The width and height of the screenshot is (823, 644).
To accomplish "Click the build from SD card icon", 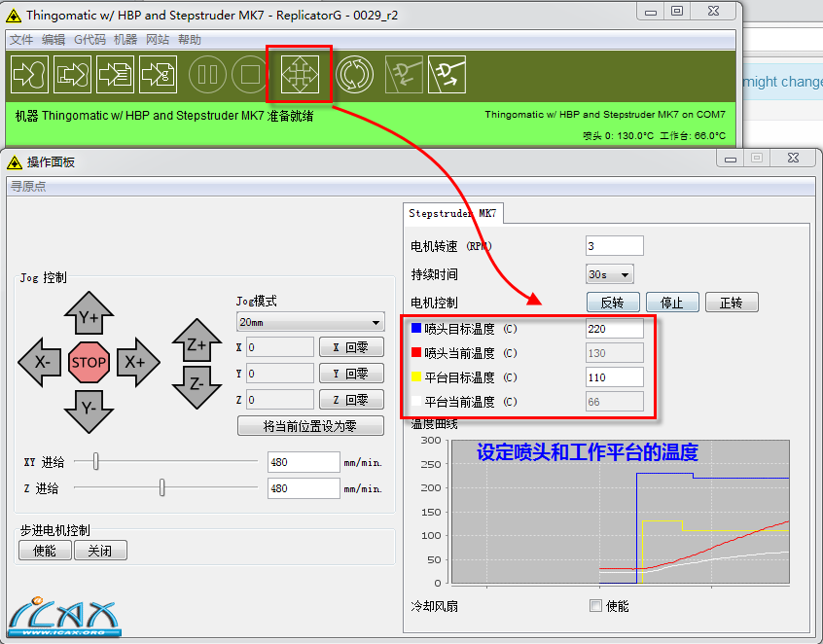I will (x=158, y=75).
